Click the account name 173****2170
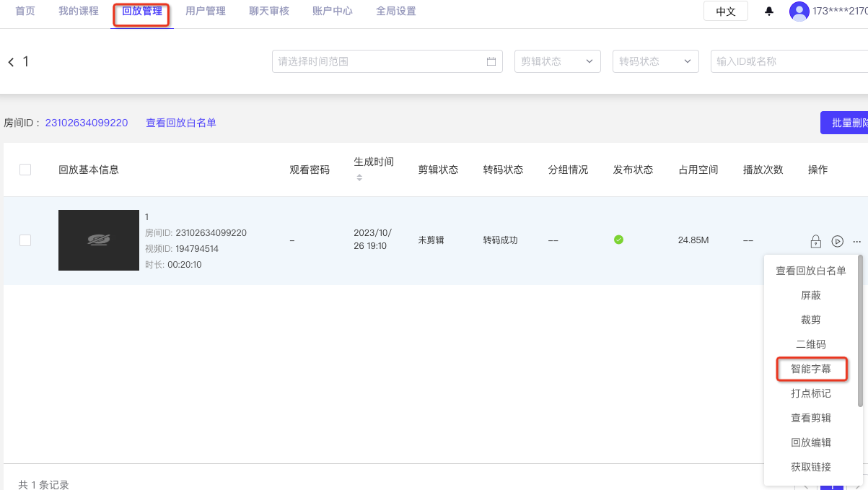 point(840,12)
